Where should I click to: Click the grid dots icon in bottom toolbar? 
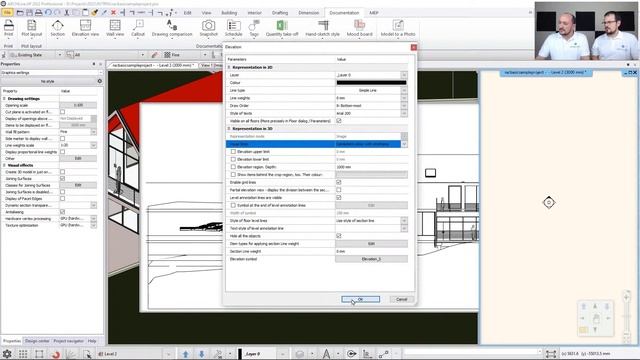pyautogui.click(x=23, y=354)
